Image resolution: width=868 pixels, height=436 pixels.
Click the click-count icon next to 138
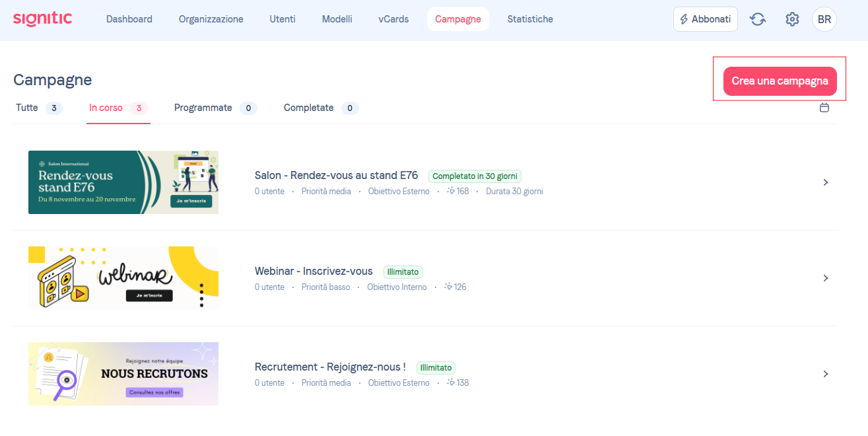[451, 382]
